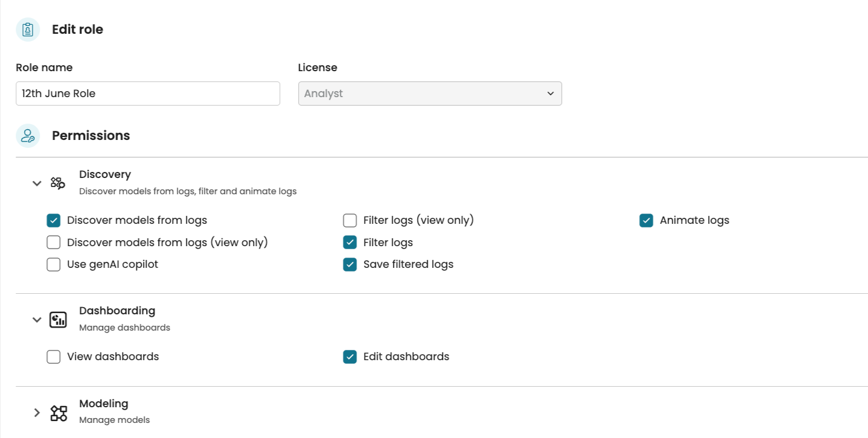Viewport: 868px width, 438px height.
Task: Open the License dropdown
Action: (430, 94)
